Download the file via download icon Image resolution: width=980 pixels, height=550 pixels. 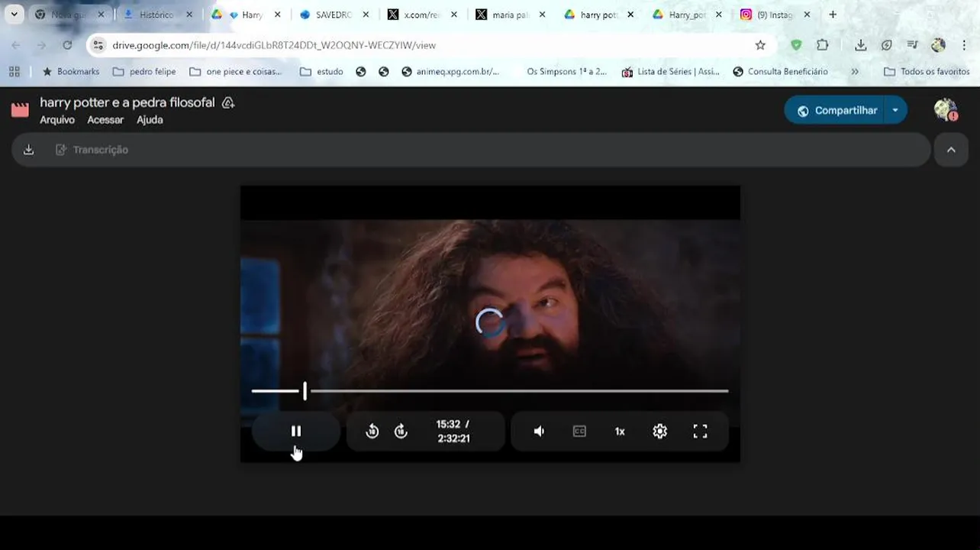pyautogui.click(x=28, y=150)
